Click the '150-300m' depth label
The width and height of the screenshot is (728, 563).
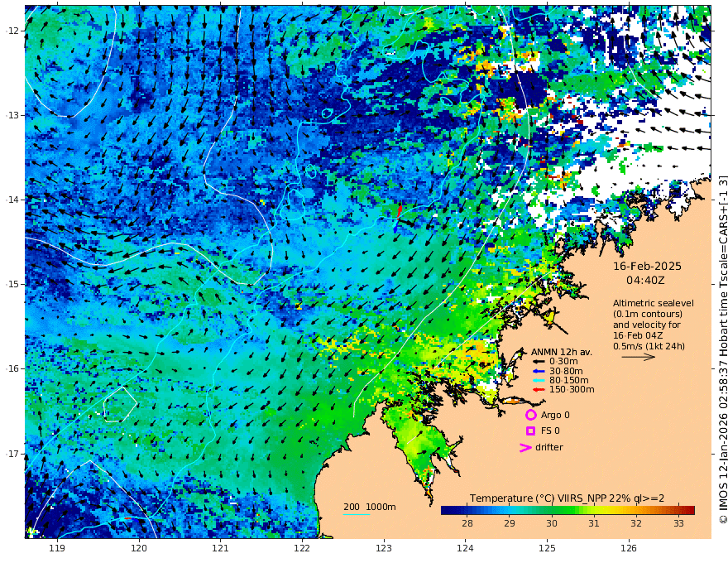coord(572,390)
